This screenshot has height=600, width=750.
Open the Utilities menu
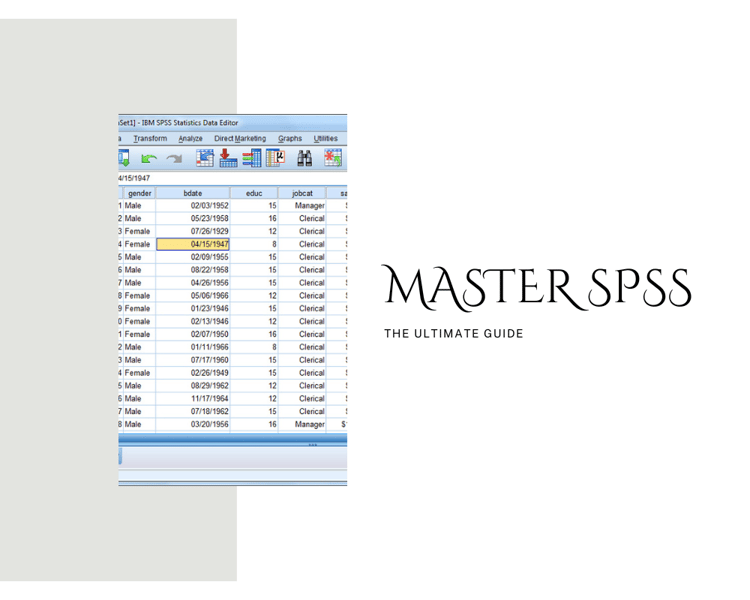pos(326,138)
